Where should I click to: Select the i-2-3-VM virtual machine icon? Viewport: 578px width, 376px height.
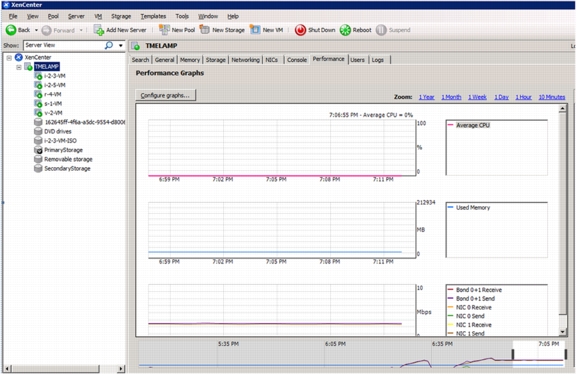[x=38, y=76]
